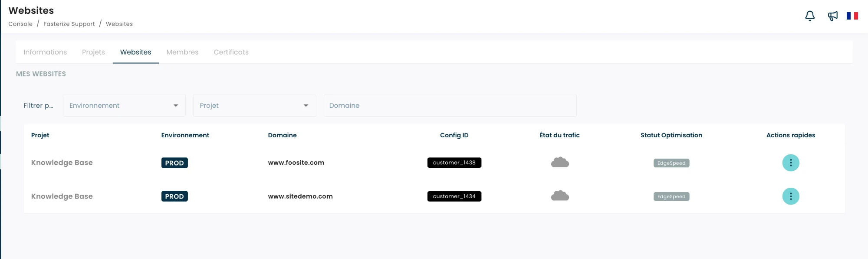Click Knowledge Base in the www.sitedemo.com row

(x=62, y=196)
